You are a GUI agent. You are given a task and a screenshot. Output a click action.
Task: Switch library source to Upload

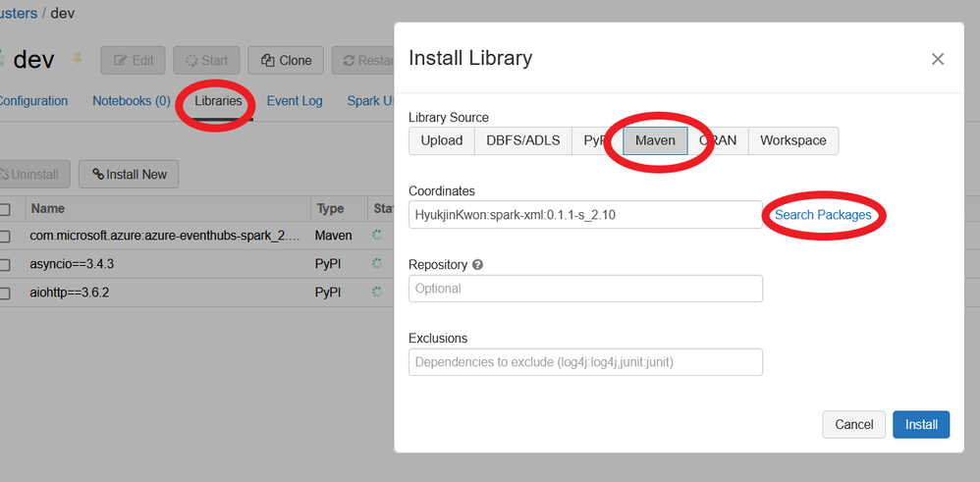(441, 140)
